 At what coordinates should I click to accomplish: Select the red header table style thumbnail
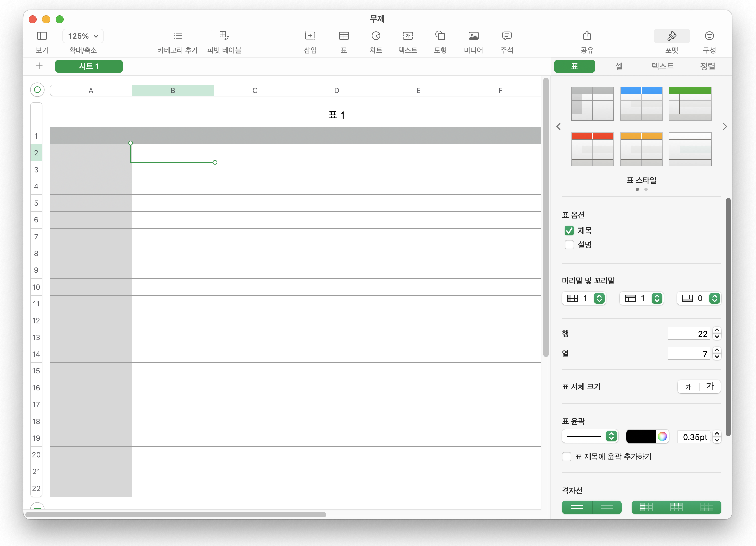592,149
